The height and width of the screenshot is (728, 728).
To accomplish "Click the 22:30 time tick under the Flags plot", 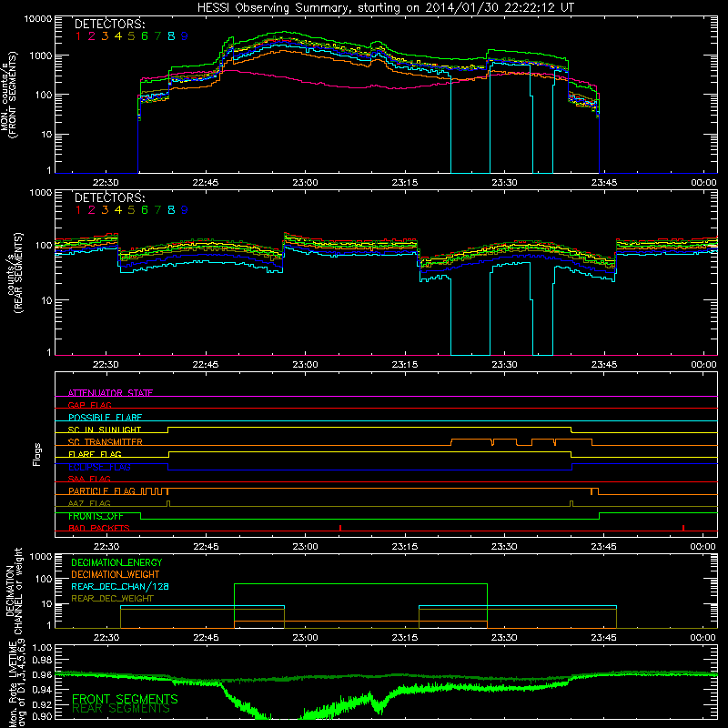I will pyautogui.click(x=106, y=547).
